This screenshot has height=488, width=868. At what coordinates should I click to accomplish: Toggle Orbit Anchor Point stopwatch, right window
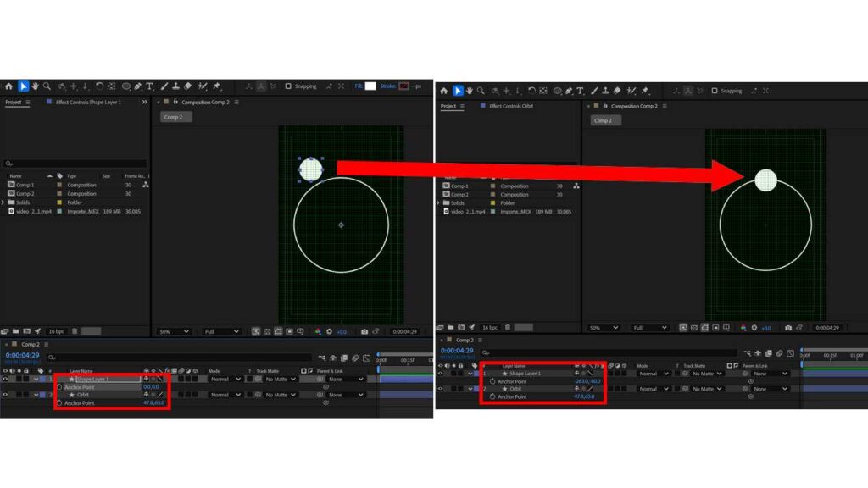click(492, 396)
